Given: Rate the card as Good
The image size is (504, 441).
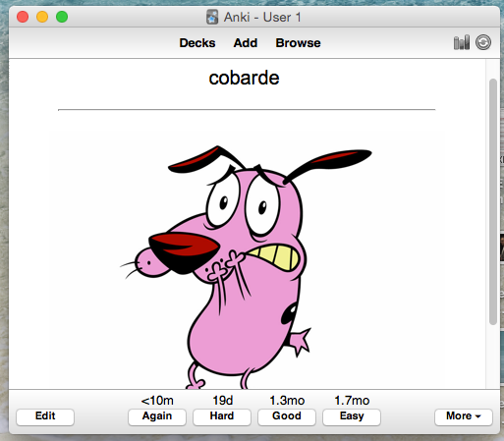Looking at the screenshot, I should coord(287,416).
